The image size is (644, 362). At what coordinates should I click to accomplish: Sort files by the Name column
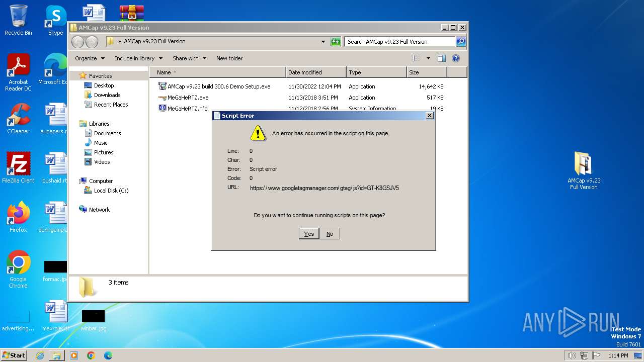pos(218,72)
